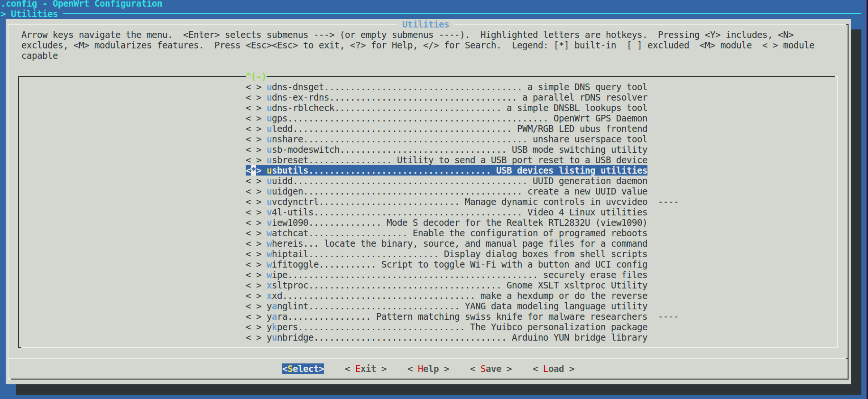Click the centered "Utilities" dialog title

(x=425, y=24)
